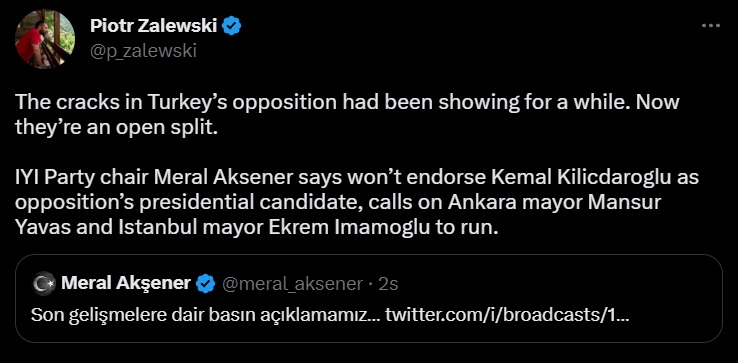Open the three-dot more options menu
738x363 pixels.
pyautogui.click(x=711, y=26)
